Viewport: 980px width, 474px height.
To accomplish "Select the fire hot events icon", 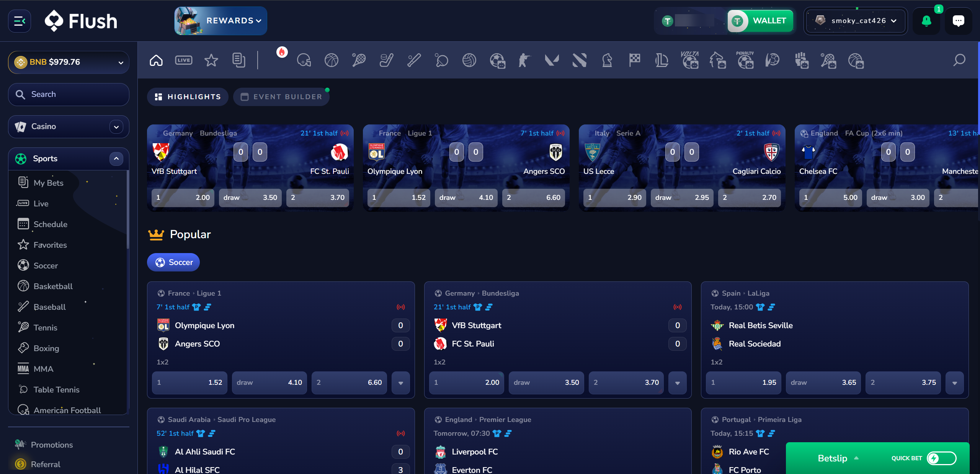I will (282, 52).
